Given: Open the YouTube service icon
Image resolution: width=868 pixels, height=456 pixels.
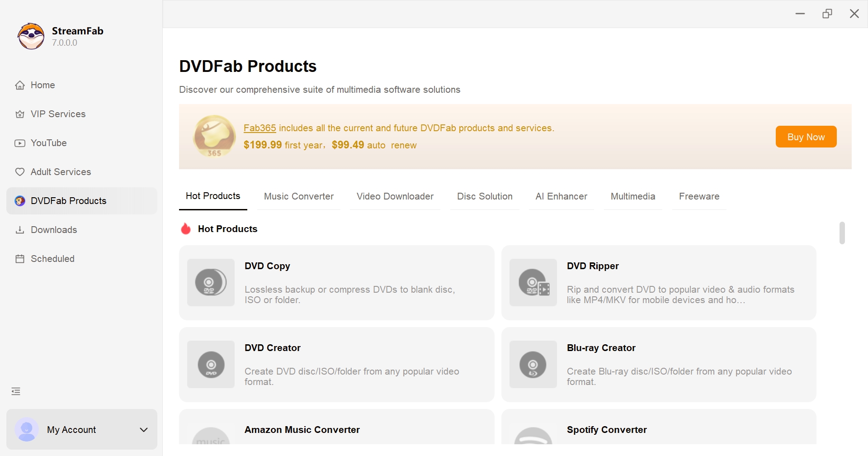Looking at the screenshot, I should (x=20, y=143).
